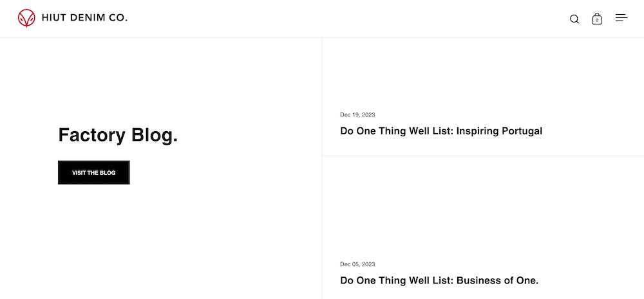
Task: Open the shopping bag cart icon
Action: point(597,19)
